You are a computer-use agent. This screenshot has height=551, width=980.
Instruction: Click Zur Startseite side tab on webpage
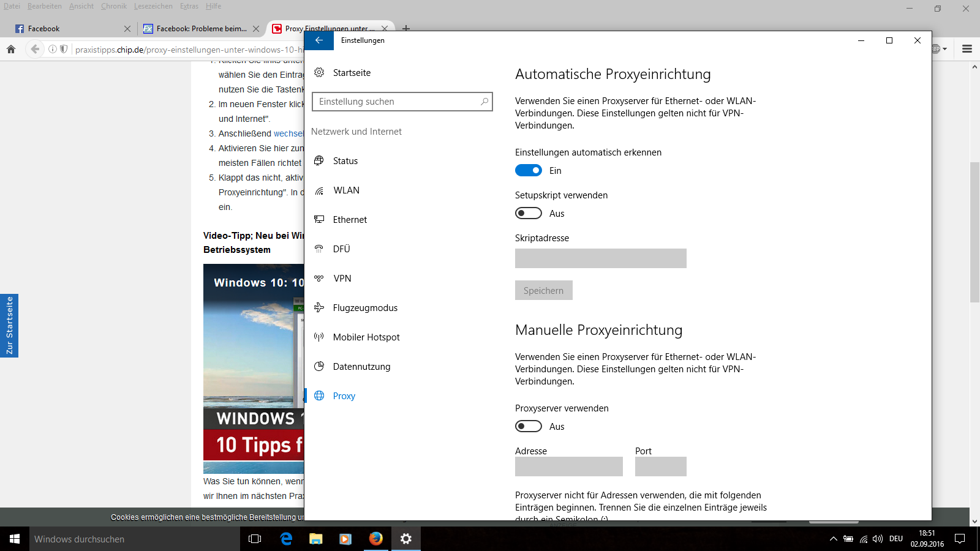point(9,326)
